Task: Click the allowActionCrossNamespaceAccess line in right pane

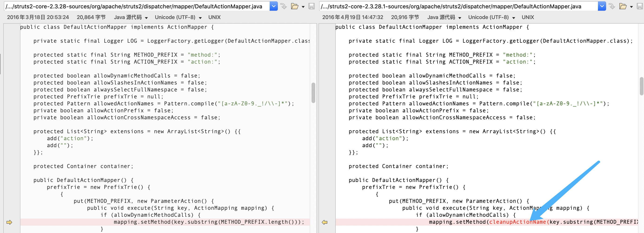Action: (x=442, y=118)
